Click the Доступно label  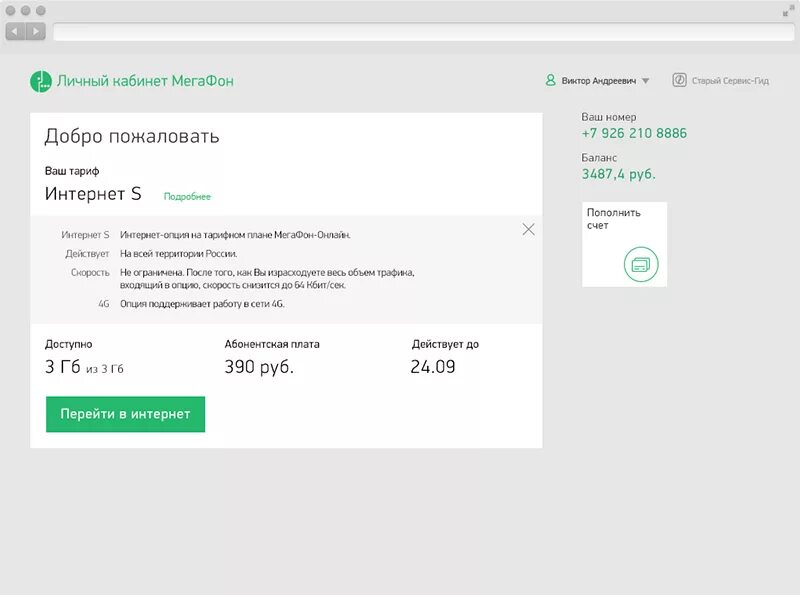pos(68,344)
